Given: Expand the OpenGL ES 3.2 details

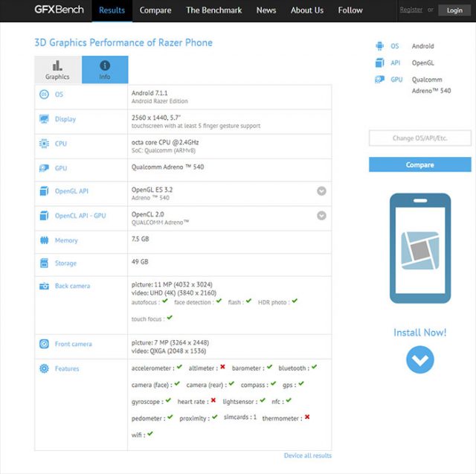Looking at the screenshot, I should click(321, 191).
